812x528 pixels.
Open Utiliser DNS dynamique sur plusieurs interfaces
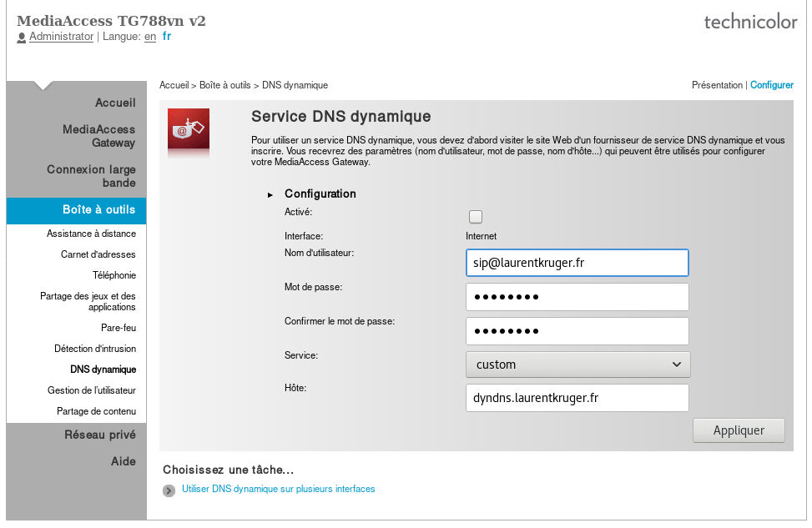[x=278, y=489]
